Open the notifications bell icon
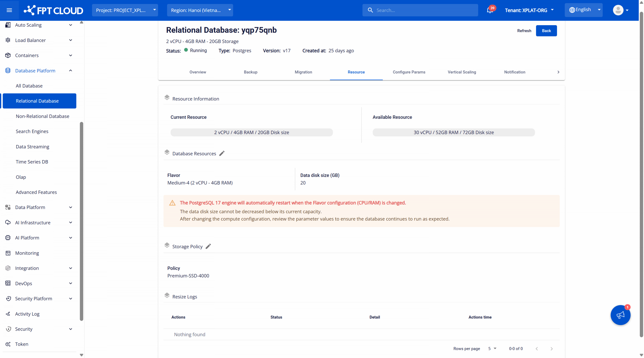644x358 pixels. pos(490,10)
